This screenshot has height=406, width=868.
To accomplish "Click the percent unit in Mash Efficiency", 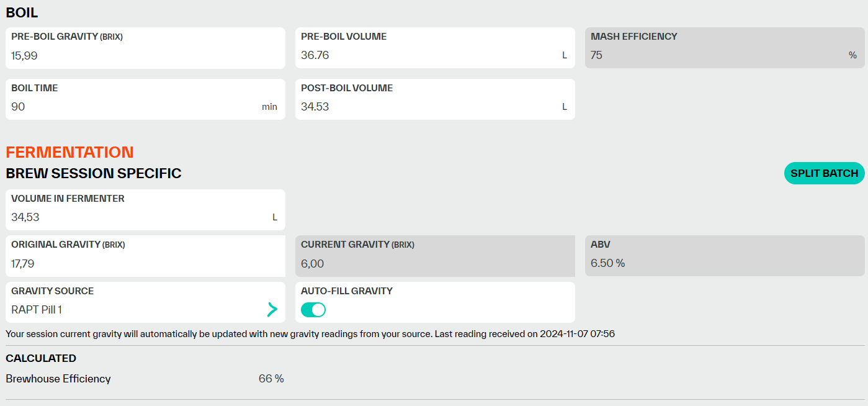I will point(852,55).
